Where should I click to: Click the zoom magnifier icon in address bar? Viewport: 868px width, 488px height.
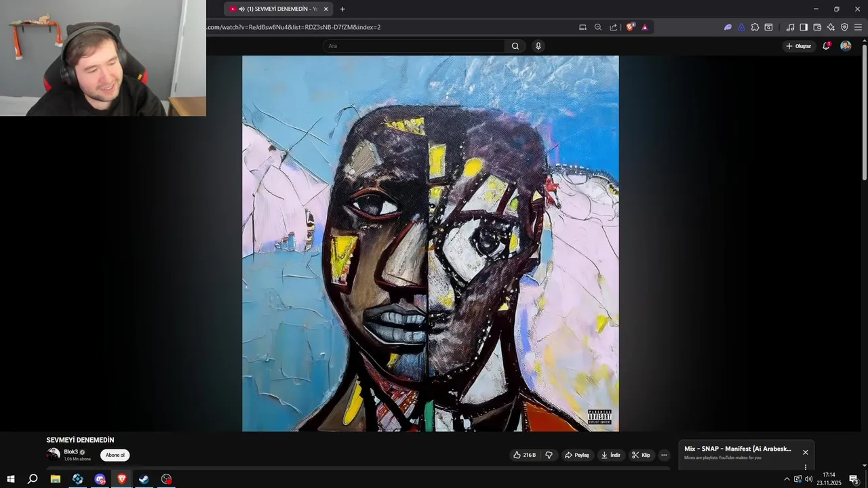click(598, 27)
